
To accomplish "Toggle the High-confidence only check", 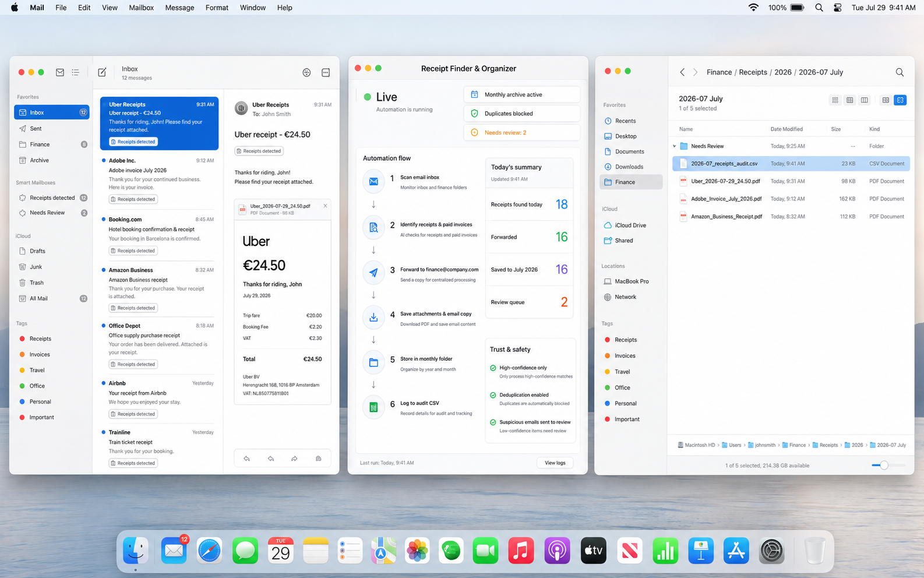I will tap(493, 368).
